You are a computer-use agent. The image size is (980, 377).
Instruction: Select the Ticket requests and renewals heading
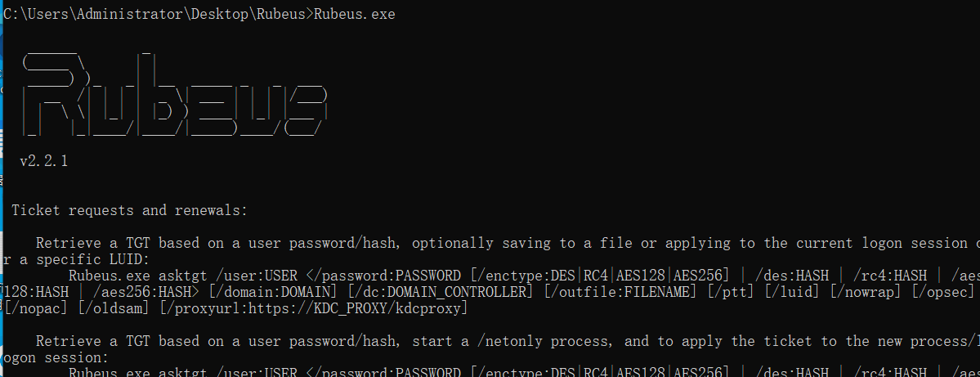130,210
